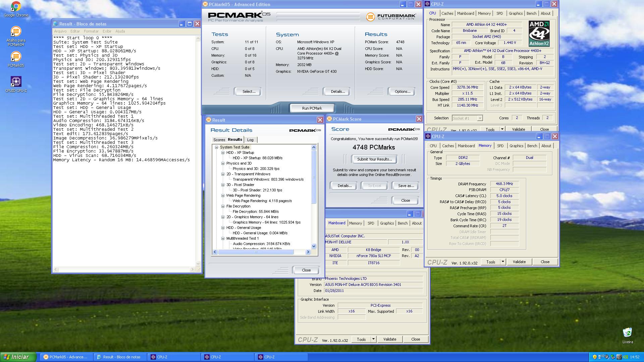Collapse the Physics and 3D tree node
Image resolution: width=644 pixels, height=362 pixels.
(223, 163)
